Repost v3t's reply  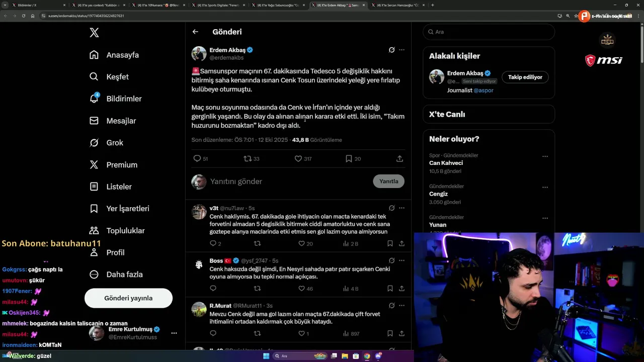coord(257,243)
